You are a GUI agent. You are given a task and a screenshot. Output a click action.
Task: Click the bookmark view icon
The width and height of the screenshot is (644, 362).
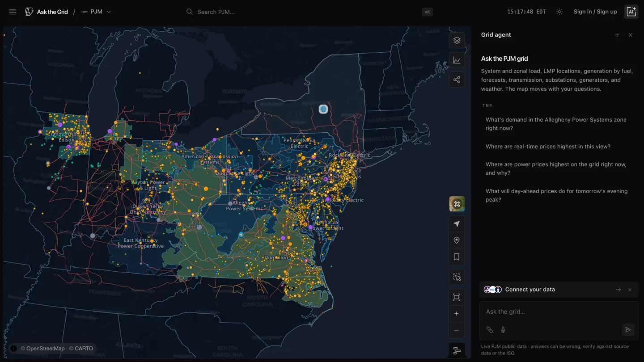(457, 257)
